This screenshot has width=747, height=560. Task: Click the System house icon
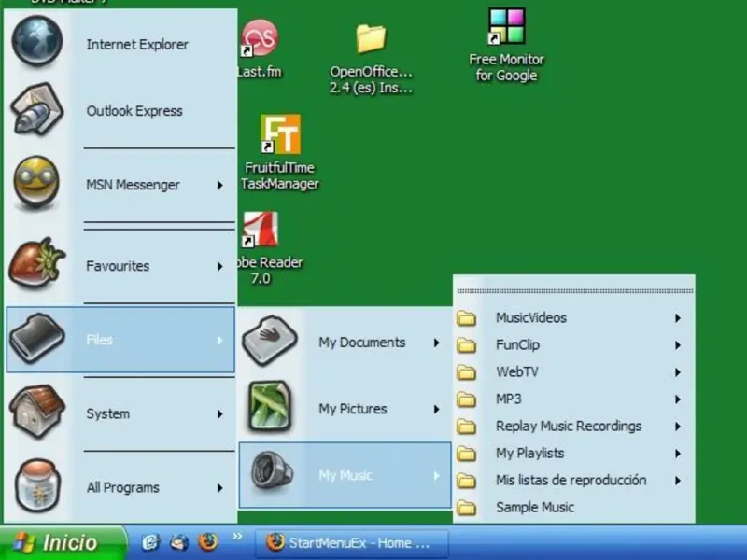pyautogui.click(x=37, y=412)
